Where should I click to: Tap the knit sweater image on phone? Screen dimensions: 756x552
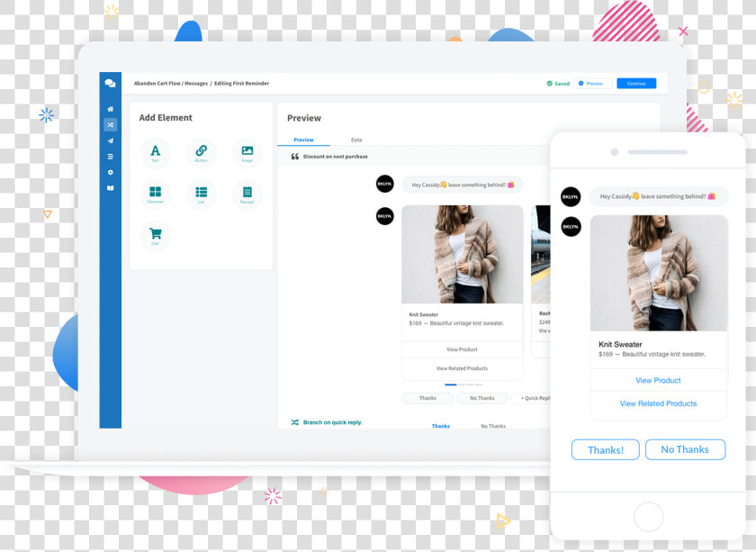[659, 273]
